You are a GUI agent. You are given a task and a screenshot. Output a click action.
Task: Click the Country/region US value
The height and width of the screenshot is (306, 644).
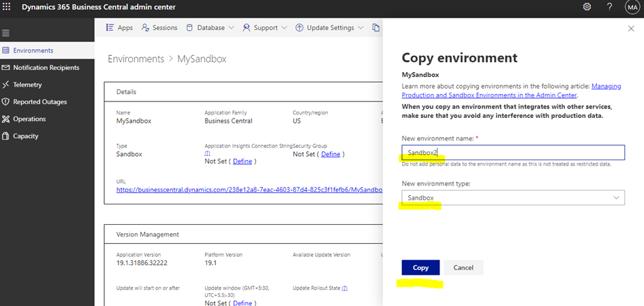point(296,121)
